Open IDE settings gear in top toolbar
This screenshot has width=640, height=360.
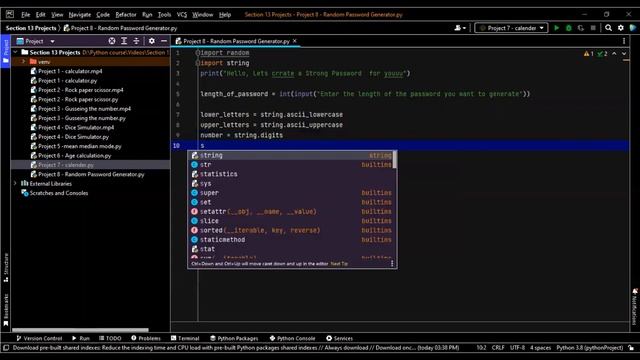point(620,28)
